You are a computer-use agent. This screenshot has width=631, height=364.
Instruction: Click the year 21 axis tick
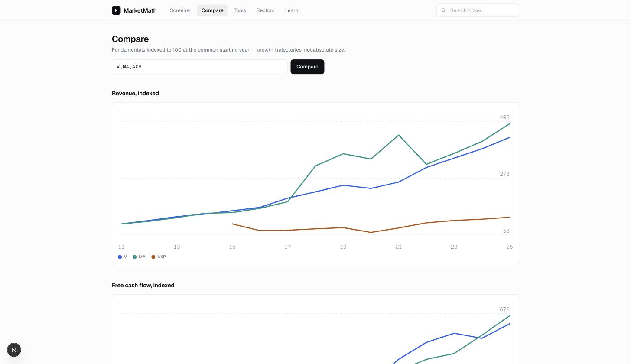(399, 247)
